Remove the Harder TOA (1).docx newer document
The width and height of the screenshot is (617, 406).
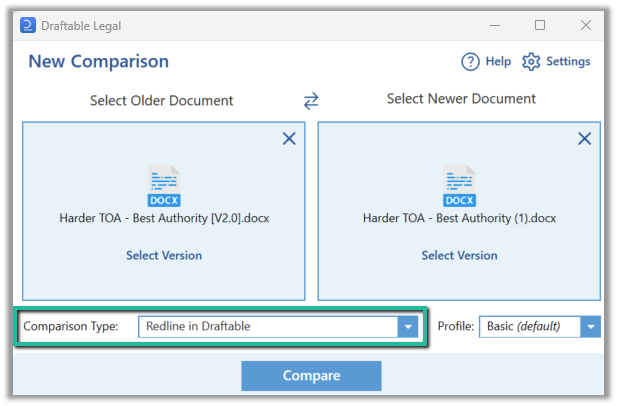tap(585, 138)
